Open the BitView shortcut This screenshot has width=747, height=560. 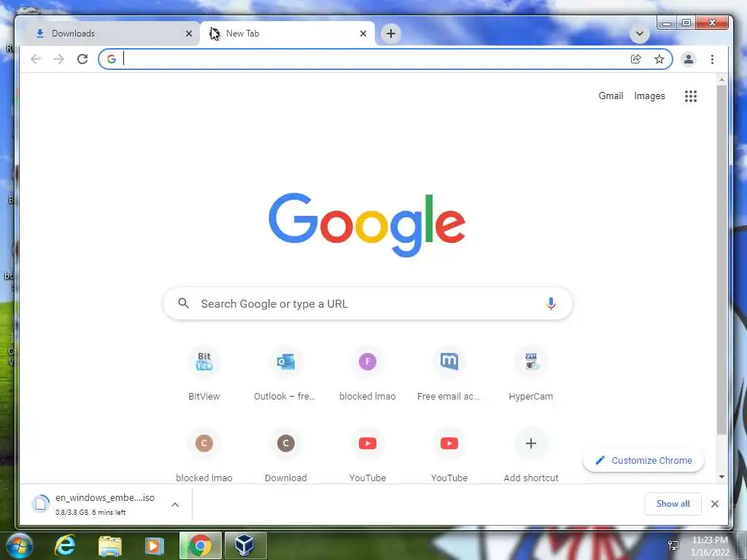pos(204,374)
